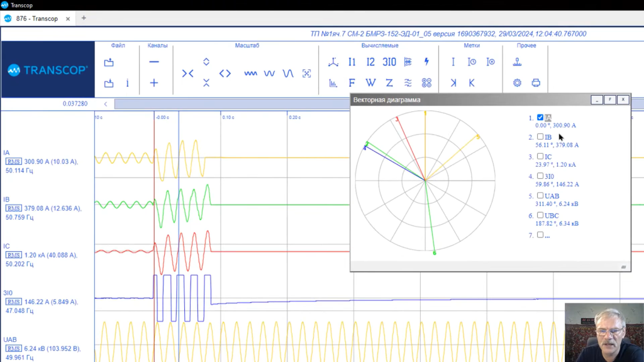Click the wavy filter computed icon

coord(408,83)
